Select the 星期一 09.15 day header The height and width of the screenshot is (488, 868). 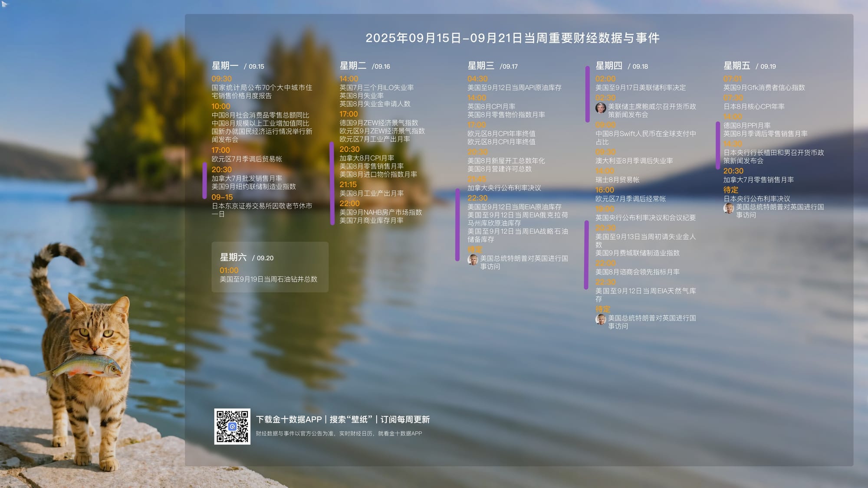coord(237,66)
